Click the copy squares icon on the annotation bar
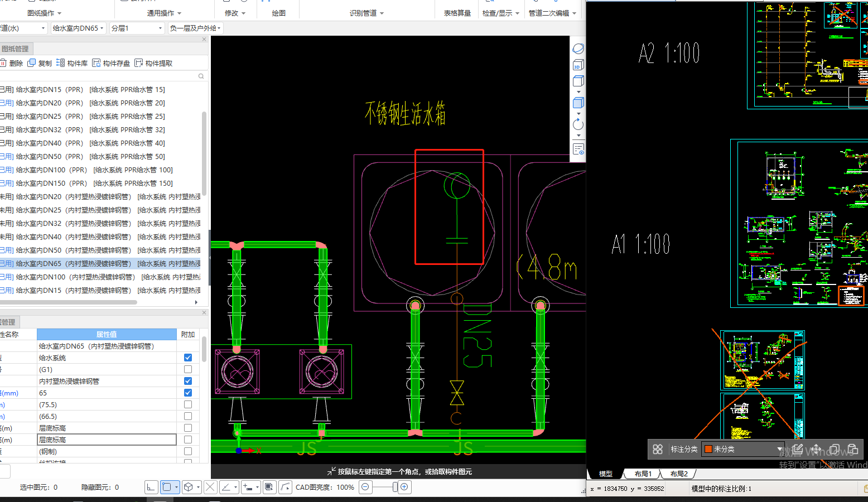Image resolution: width=868 pixels, height=502 pixels. (x=835, y=449)
